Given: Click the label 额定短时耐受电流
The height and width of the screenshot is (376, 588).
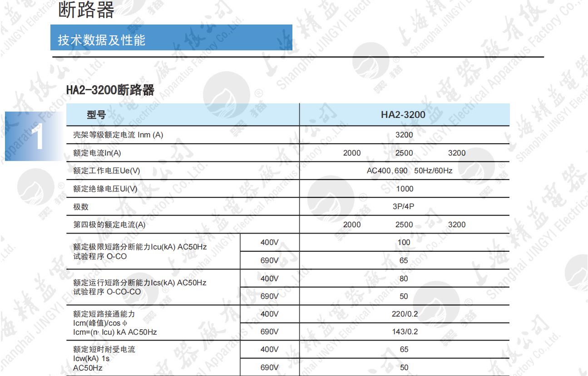Looking at the screenshot, I should 104,350.
